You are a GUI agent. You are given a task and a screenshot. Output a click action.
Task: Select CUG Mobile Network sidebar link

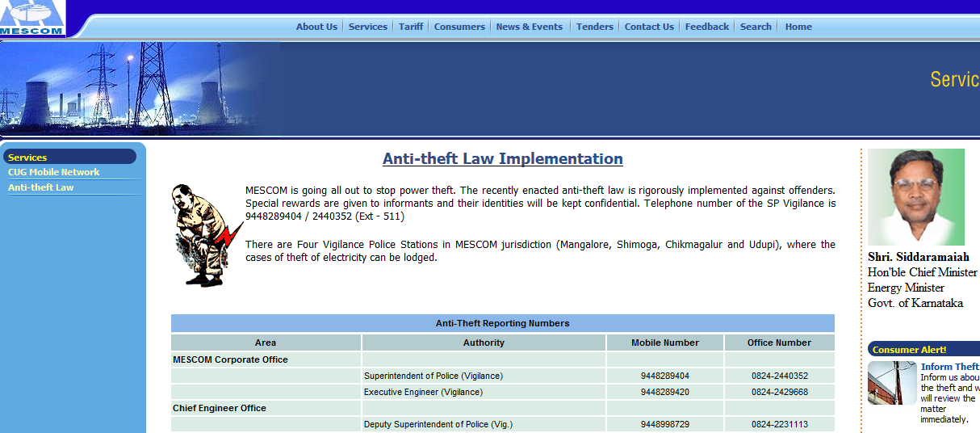tap(54, 172)
